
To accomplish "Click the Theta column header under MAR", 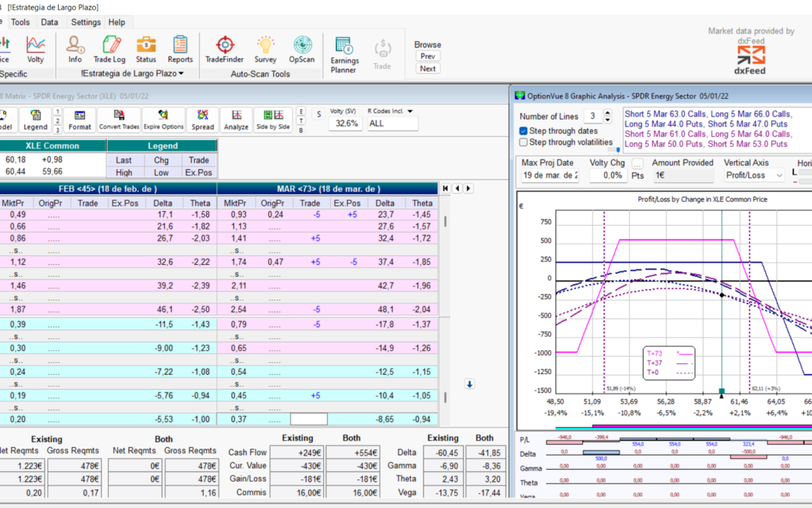I will click(x=422, y=203).
